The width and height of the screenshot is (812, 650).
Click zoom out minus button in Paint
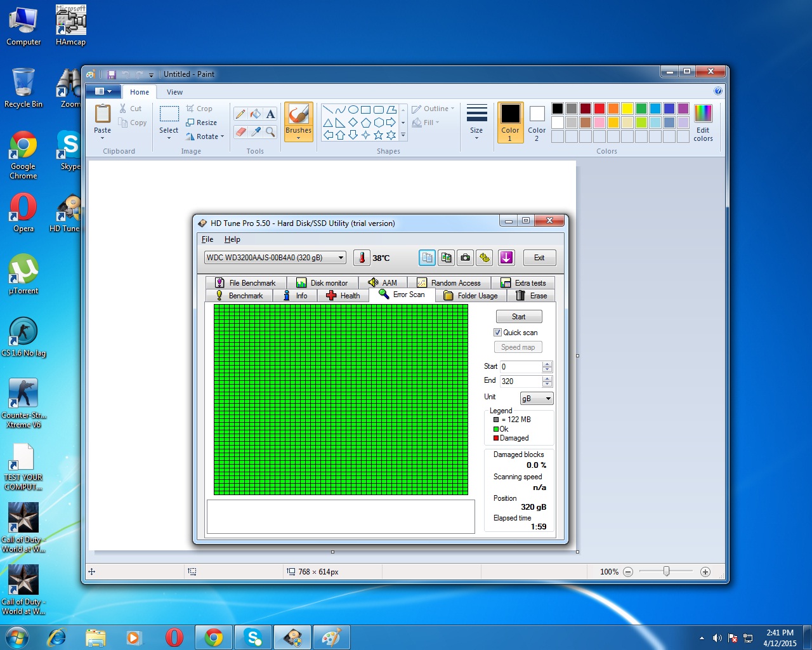[x=628, y=572]
